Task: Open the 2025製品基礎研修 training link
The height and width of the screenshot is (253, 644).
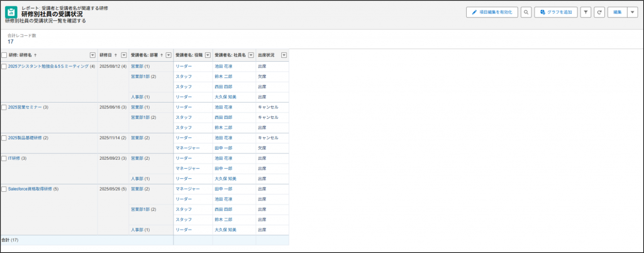Action: 24,138
